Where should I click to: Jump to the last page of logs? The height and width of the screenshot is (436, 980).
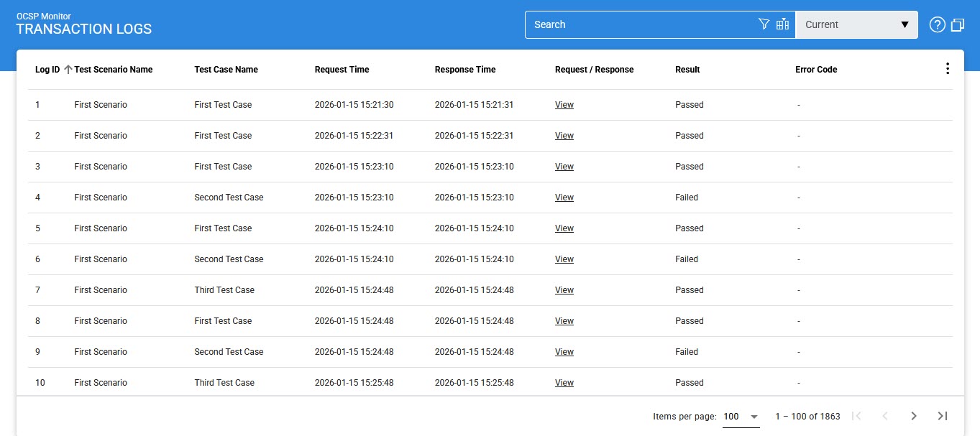[943, 416]
